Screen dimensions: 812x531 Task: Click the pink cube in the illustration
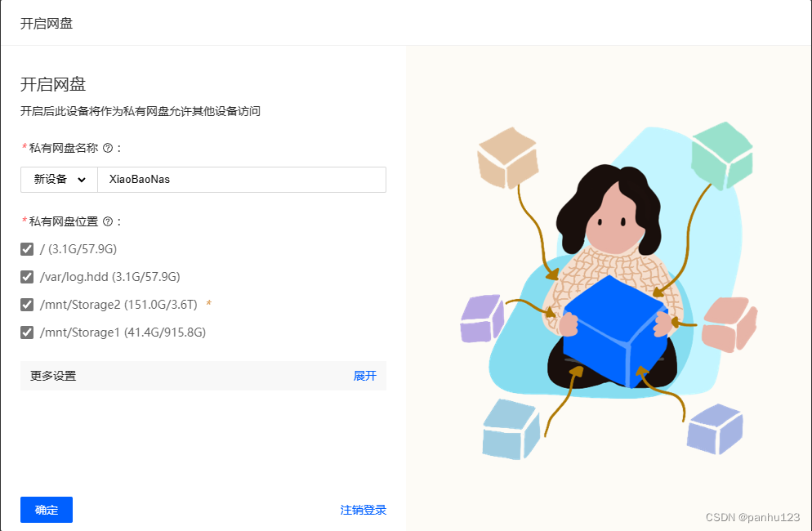[729, 324]
